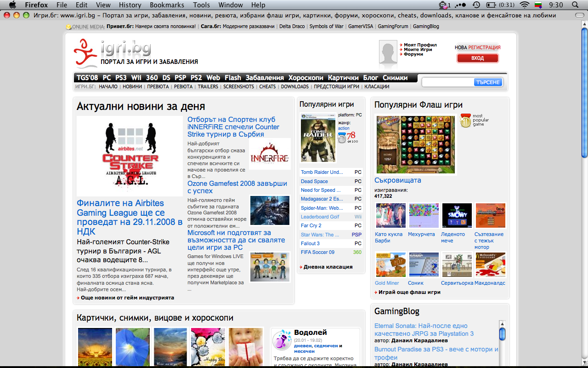Screen dimensions: 588x368
Task: Click the iNNERFiRE logo thumbnail
Action: [270, 154]
